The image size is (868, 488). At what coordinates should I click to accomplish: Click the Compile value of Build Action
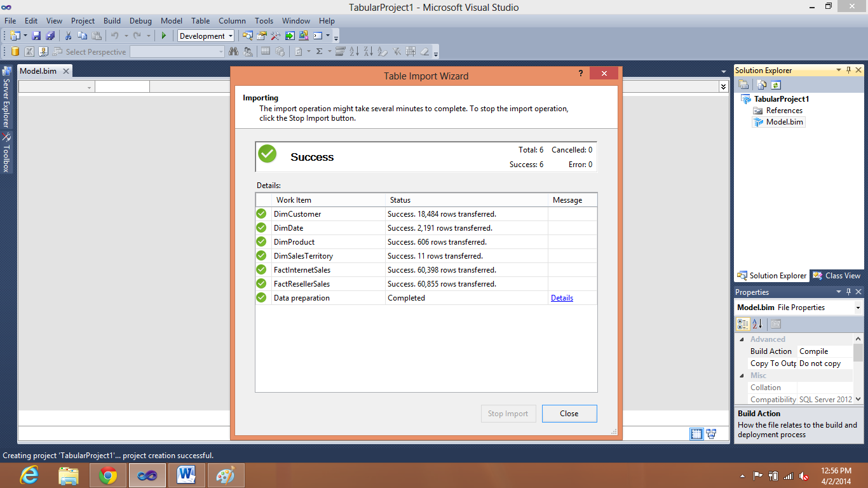coord(825,351)
